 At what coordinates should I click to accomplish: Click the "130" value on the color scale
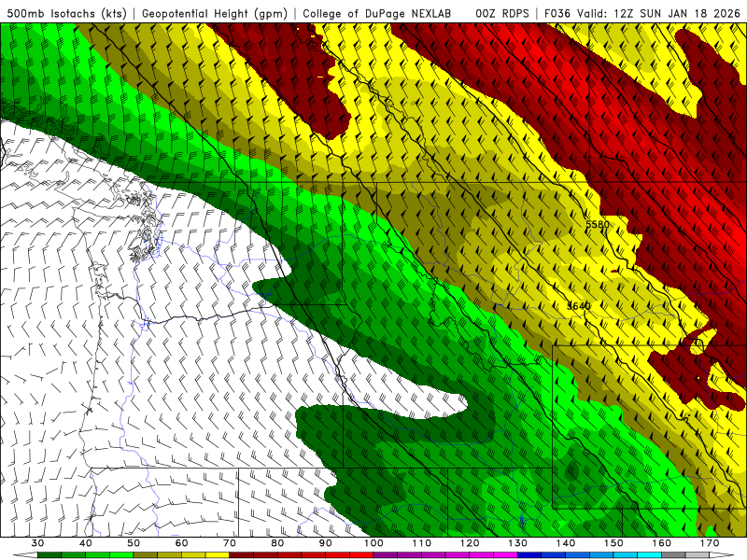518,543
